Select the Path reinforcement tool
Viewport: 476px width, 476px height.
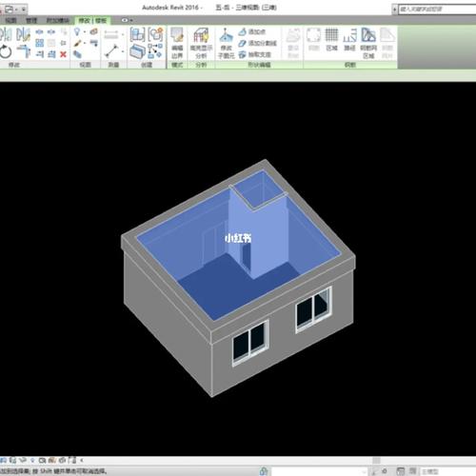click(x=349, y=39)
